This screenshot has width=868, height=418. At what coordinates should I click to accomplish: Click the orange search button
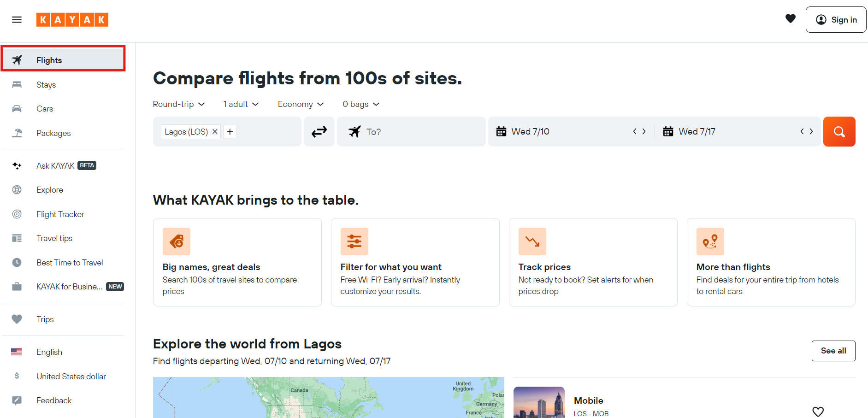[839, 132]
